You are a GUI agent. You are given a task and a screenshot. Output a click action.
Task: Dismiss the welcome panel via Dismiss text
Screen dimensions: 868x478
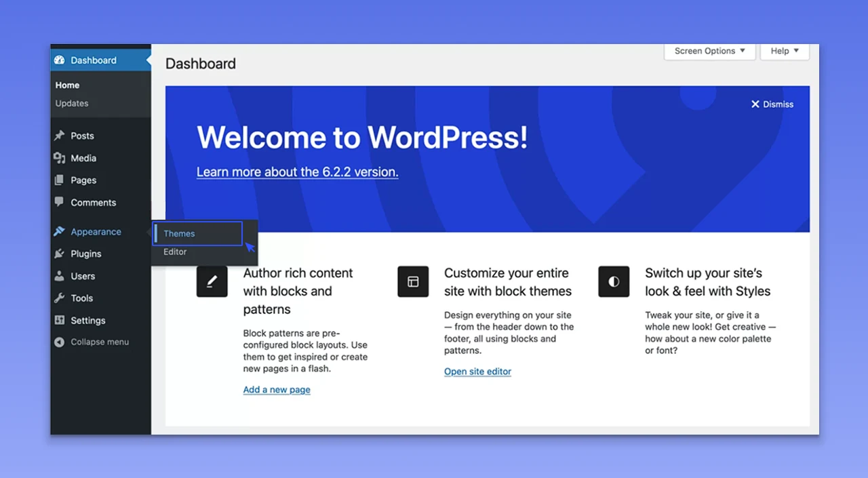pos(778,104)
